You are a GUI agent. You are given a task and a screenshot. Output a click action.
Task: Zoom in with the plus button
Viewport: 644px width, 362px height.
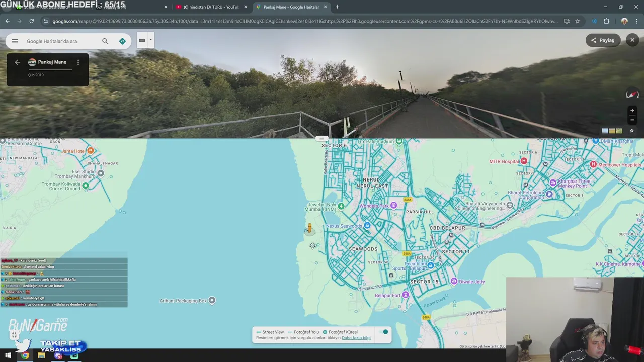[x=632, y=110]
